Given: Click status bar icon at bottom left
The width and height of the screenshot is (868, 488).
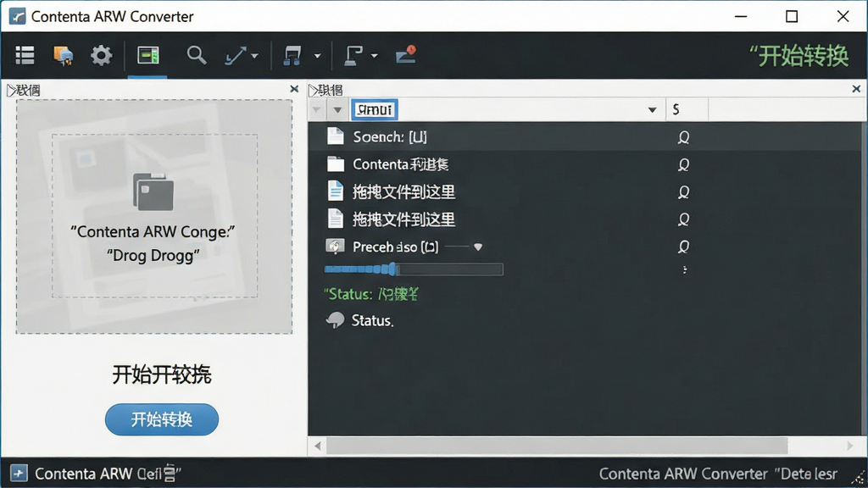Looking at the screenshot, I should coord(19,474).
